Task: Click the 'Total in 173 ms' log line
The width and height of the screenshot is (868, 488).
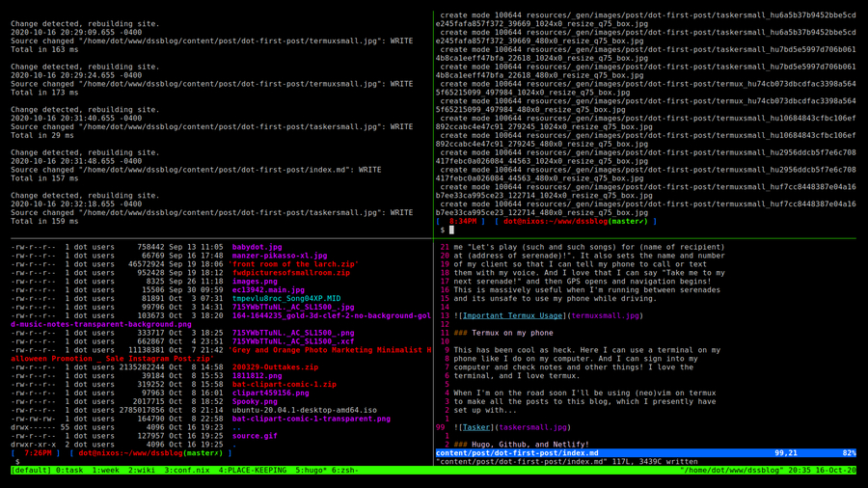Action: click(x=44, y=93)
